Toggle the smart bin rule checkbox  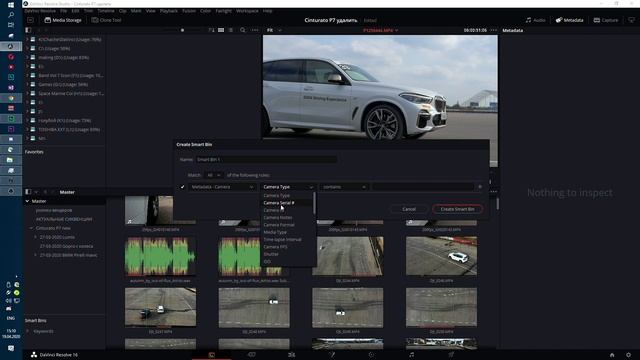pos(182,187)
